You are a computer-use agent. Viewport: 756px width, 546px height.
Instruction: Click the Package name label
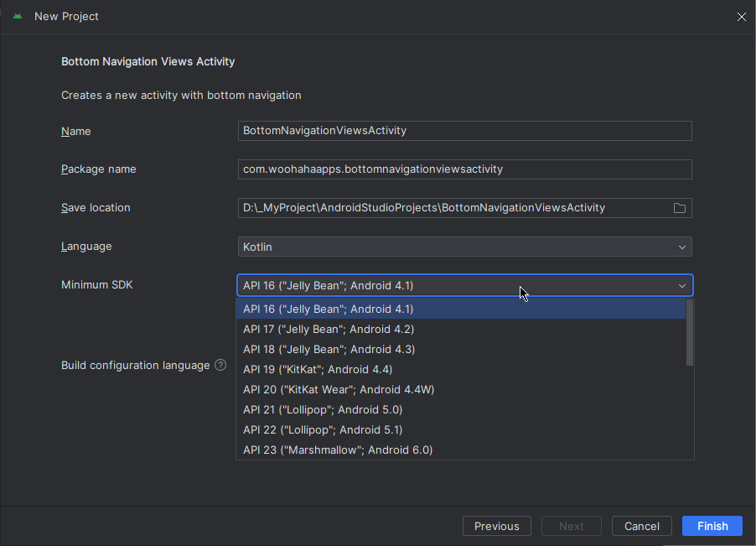click(98, 169)
